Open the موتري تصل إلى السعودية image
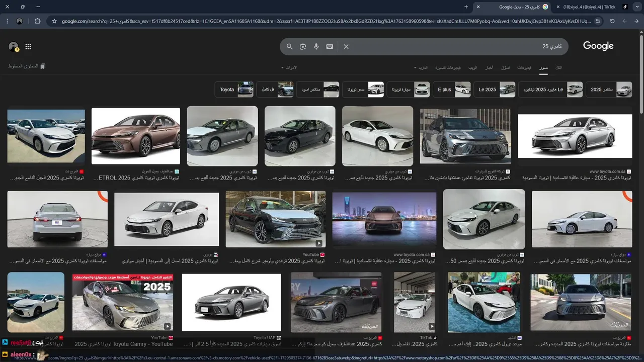The image size is (644, 362). click(167, 219)
